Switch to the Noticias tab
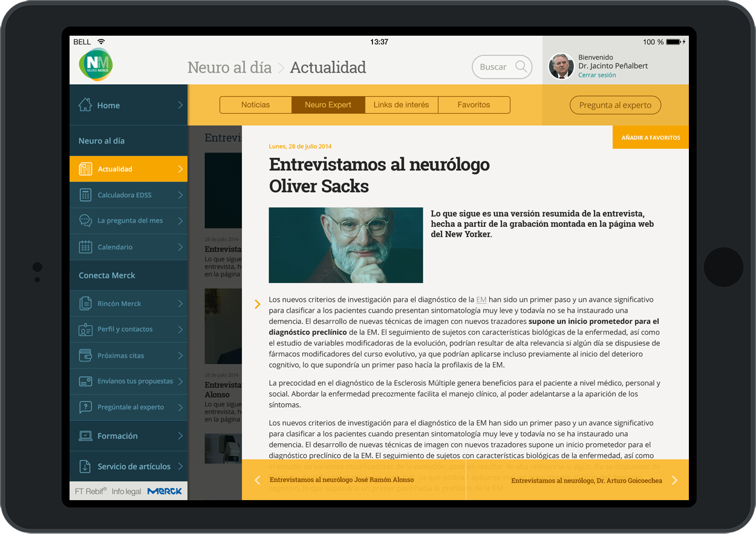This screenshot has height=534, width=756. coord(255,105)
